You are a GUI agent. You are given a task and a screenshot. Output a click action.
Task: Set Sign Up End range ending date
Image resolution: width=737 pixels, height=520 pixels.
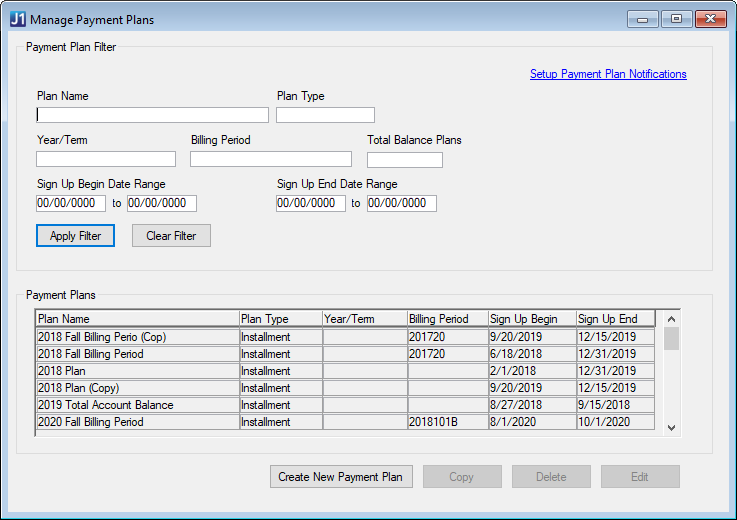point(401,203)
